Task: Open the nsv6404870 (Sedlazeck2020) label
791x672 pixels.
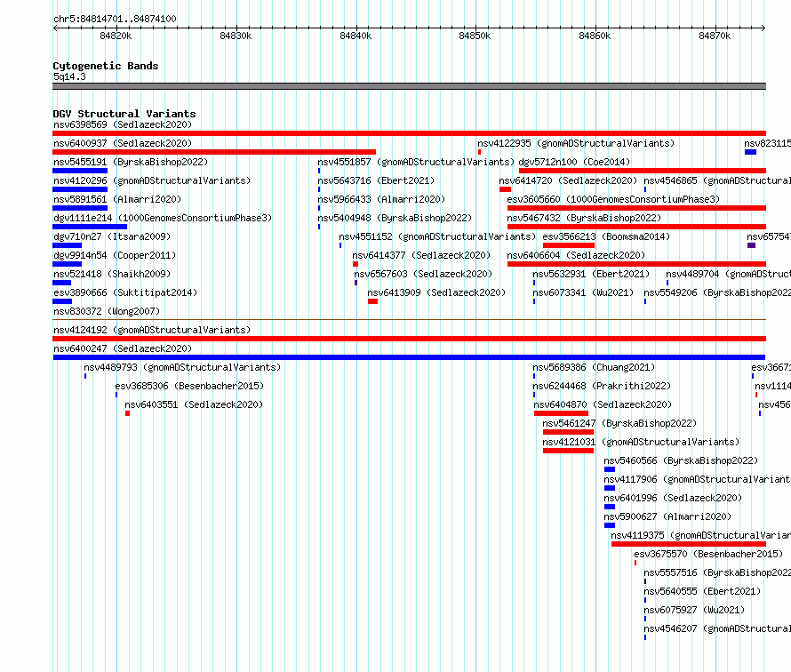Action: point(603,404)
